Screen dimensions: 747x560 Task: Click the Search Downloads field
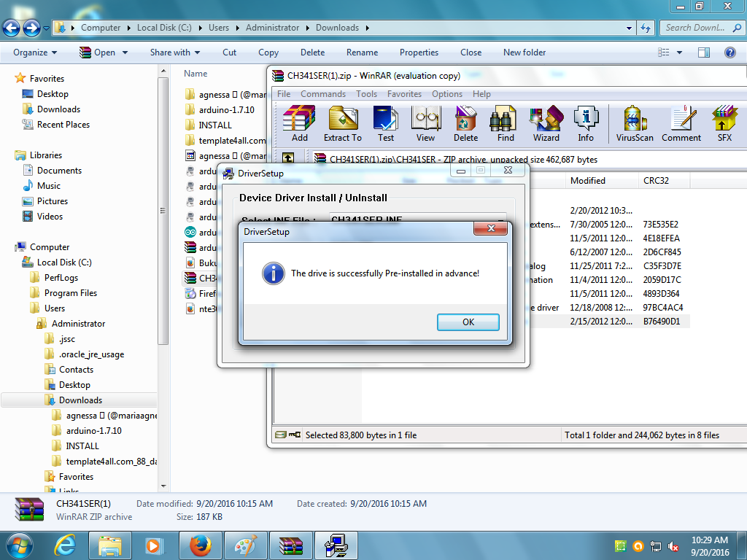703,28
